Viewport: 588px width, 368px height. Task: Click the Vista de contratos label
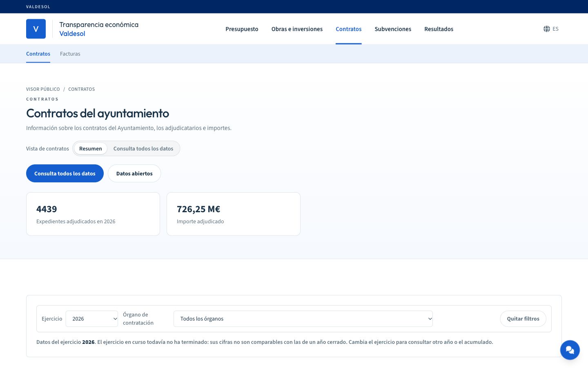(x=47, y=148)
